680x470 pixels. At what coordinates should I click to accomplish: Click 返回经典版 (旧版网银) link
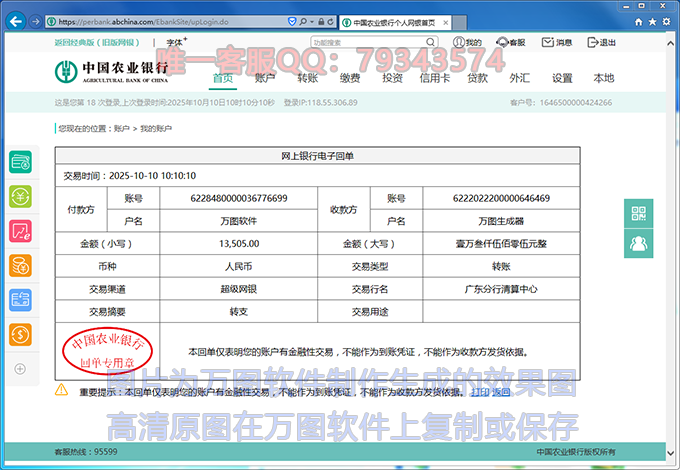coord(99,43)
